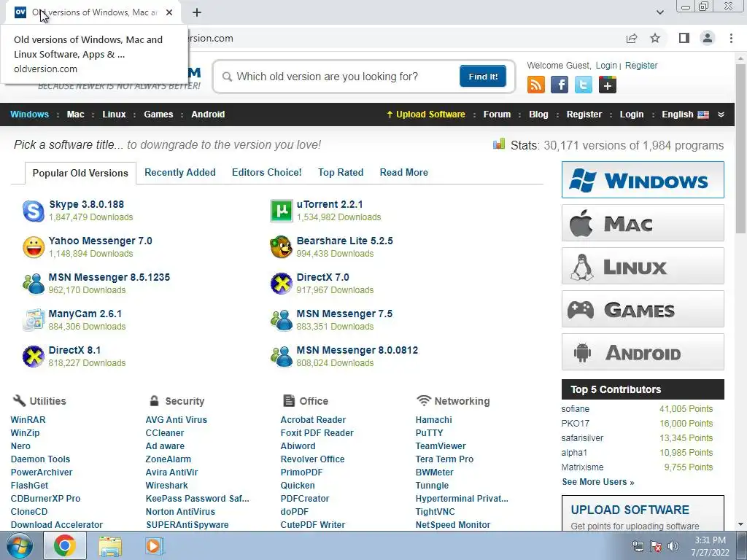Image resolution: width=747 pixels, height=560 pixels.
Task: Click the MSN Messenger 8.0.0812 icon
Action: click(x=282, y=357)
